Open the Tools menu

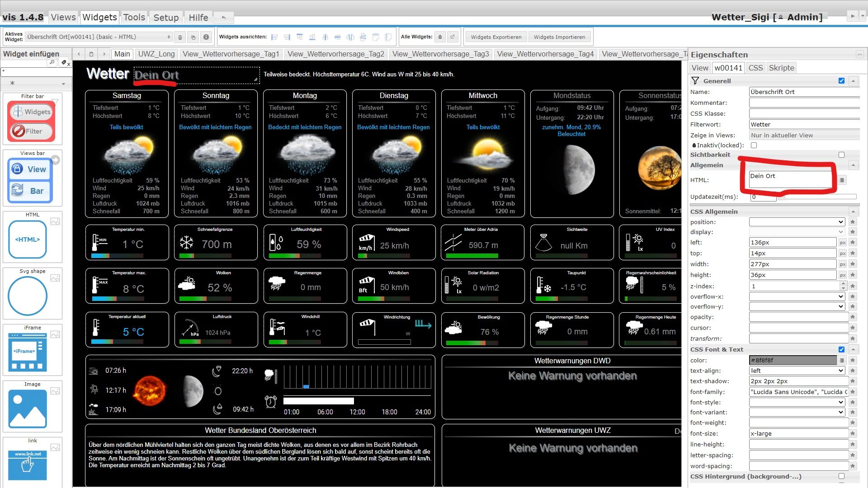(134, 17)
